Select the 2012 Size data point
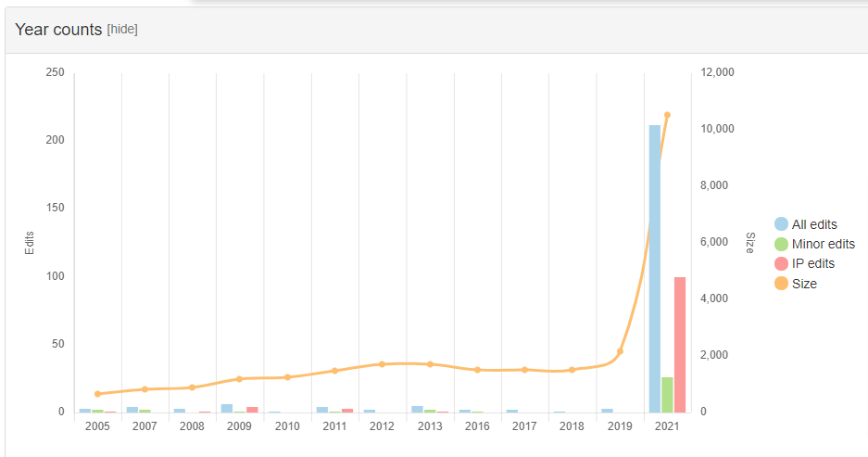Image resolution: width=868 pixels, height=457 pixels. click(x=382, y=364)
